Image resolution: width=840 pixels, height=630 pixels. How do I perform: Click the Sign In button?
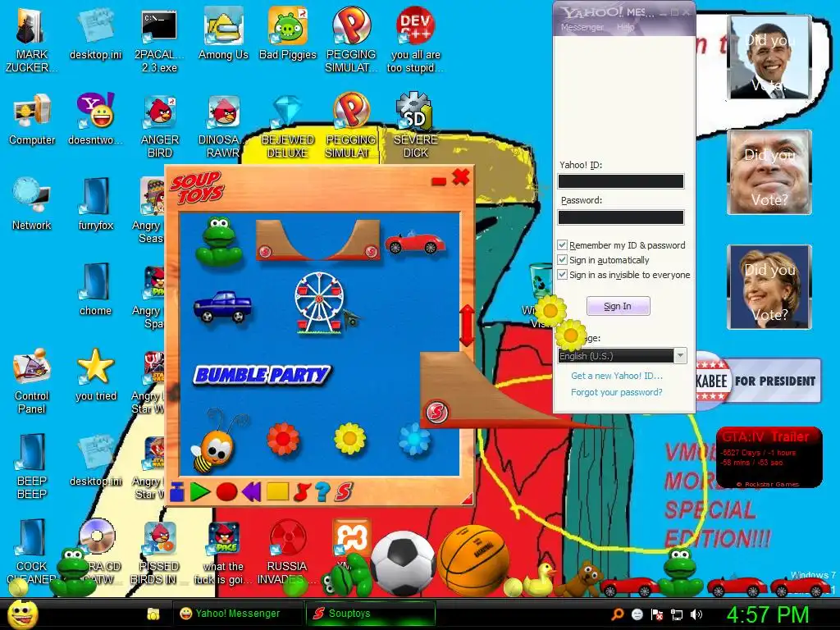(619, 306)
